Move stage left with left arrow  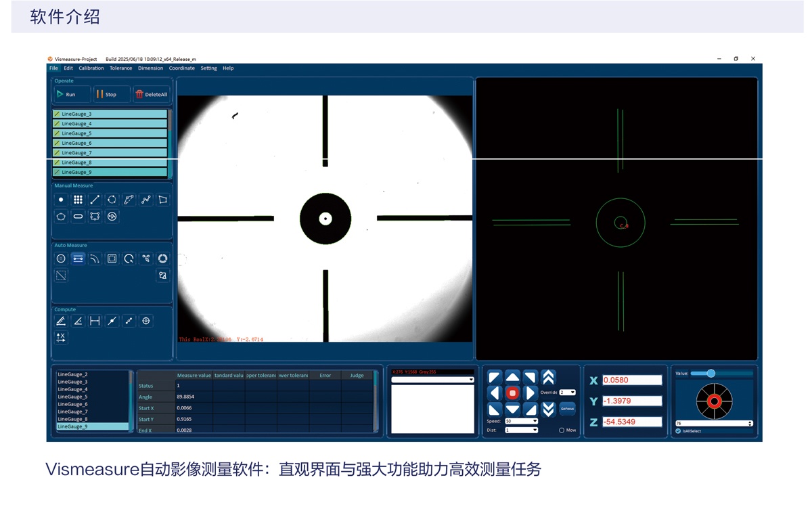coord(495,393)
